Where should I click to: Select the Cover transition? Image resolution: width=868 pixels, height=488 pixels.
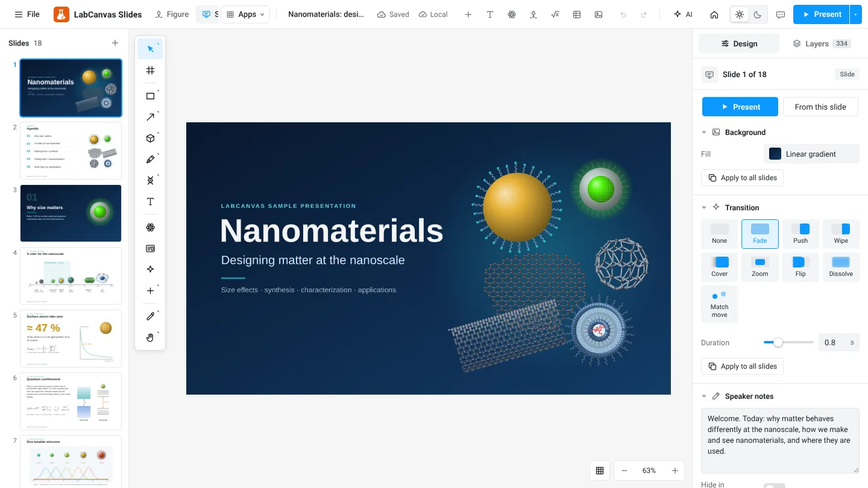pos(719,267)
